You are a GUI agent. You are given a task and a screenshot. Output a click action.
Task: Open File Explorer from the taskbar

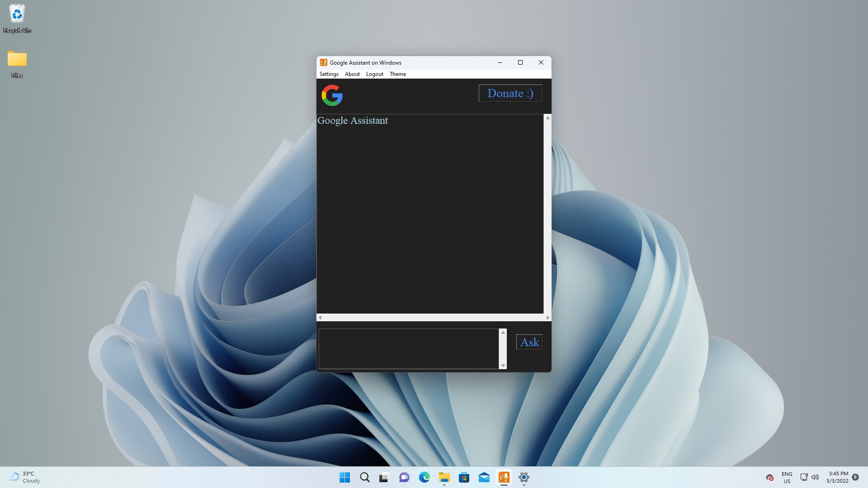444,477
